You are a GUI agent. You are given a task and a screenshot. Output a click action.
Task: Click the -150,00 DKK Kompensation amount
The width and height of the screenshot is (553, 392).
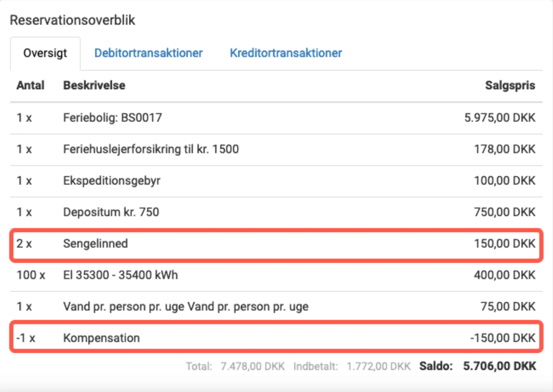coord(502,338)
